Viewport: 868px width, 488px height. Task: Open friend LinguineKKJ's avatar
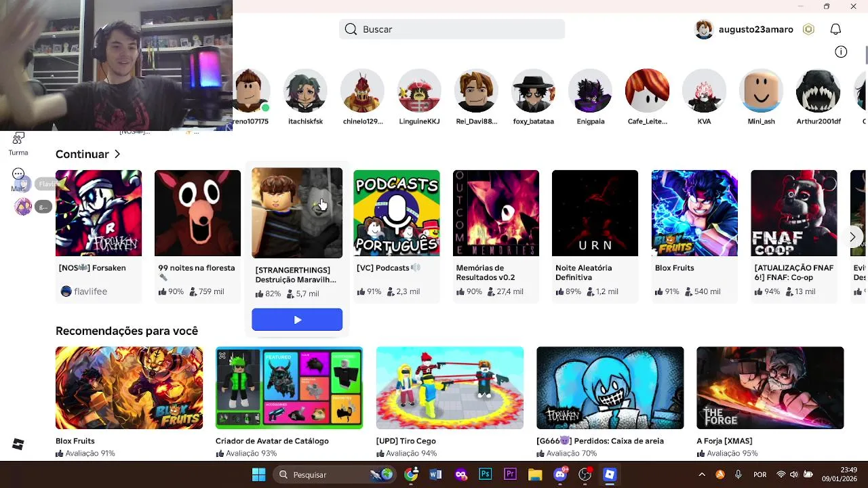click(419, 90)
